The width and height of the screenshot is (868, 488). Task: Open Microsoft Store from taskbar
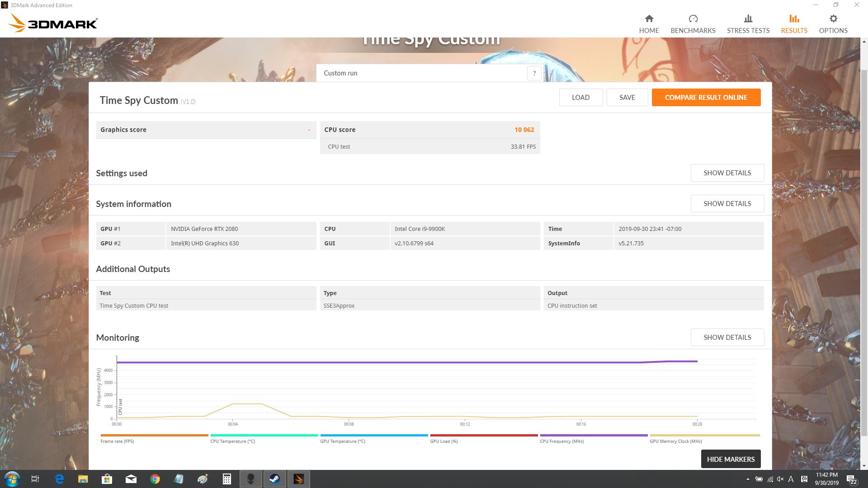click(x=107, y=479)
